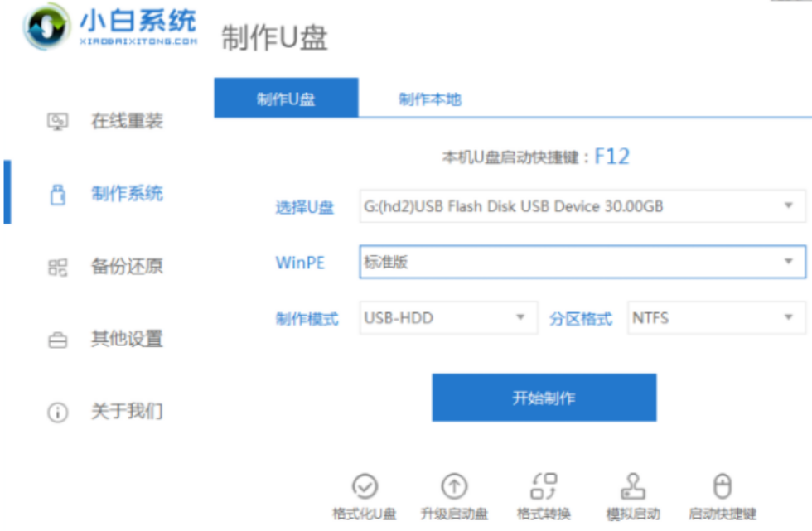Screen dimensions: 812x531
Task: Click the 升级启动盘 label
Action: (454, 514)
